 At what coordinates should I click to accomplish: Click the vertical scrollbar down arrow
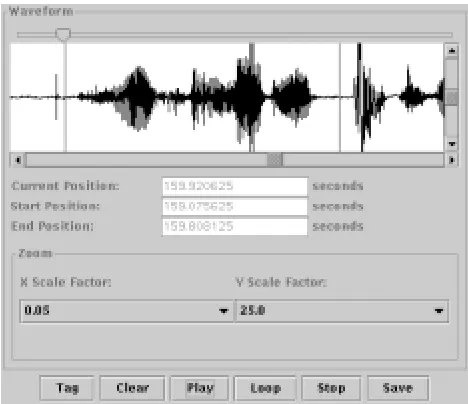(x=452, y=144)
